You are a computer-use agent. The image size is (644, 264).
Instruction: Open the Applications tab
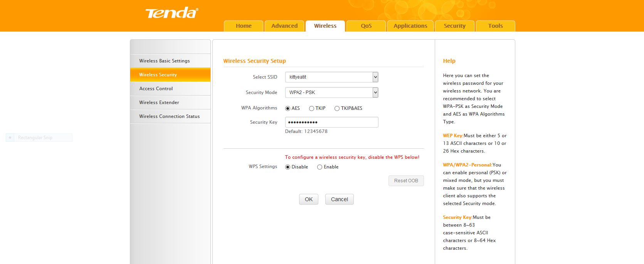(410, 26)
